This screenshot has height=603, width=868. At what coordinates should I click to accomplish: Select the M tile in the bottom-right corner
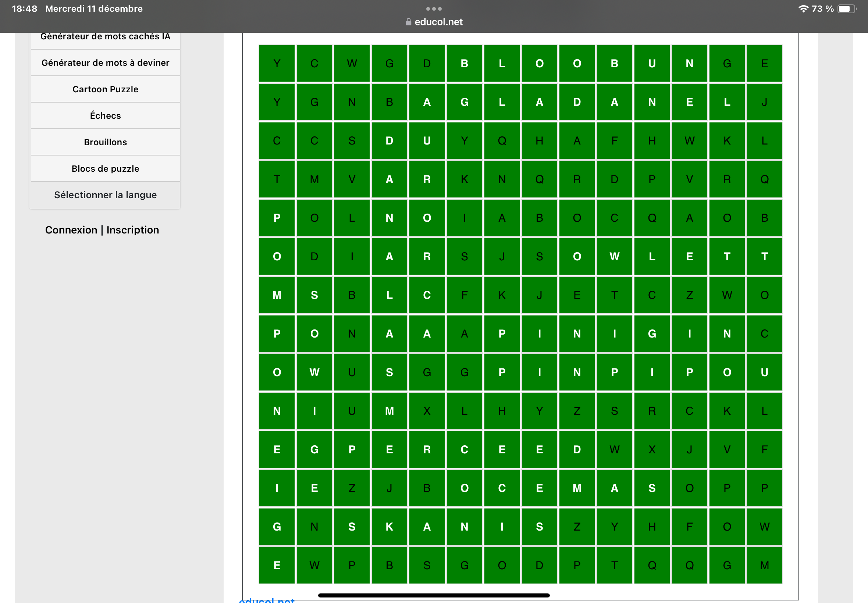[x=764, y=565]
